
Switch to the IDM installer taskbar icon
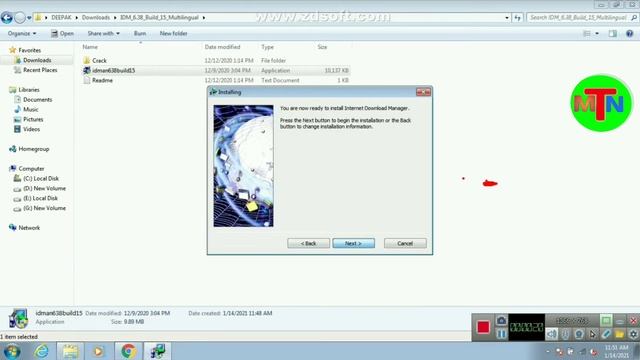[x=158, y=351]
